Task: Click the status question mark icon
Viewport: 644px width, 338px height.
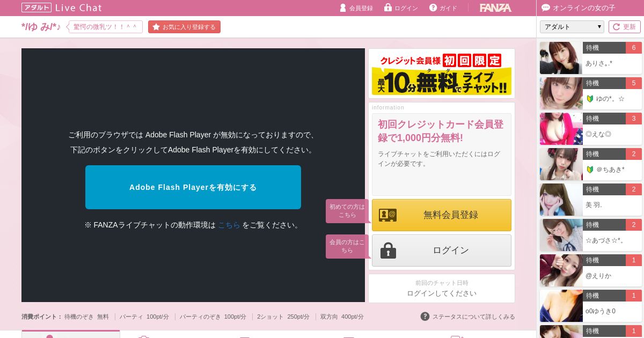Action: (x=425, y=317)
